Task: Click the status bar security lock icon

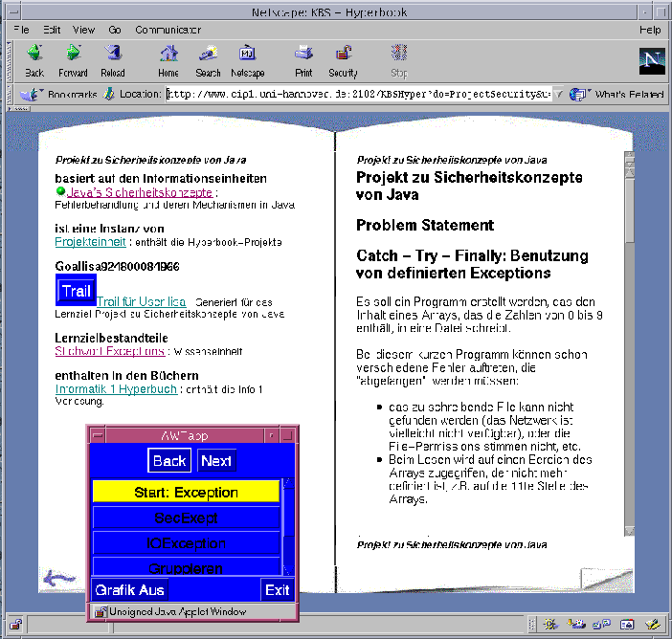Action: (16, 625)
